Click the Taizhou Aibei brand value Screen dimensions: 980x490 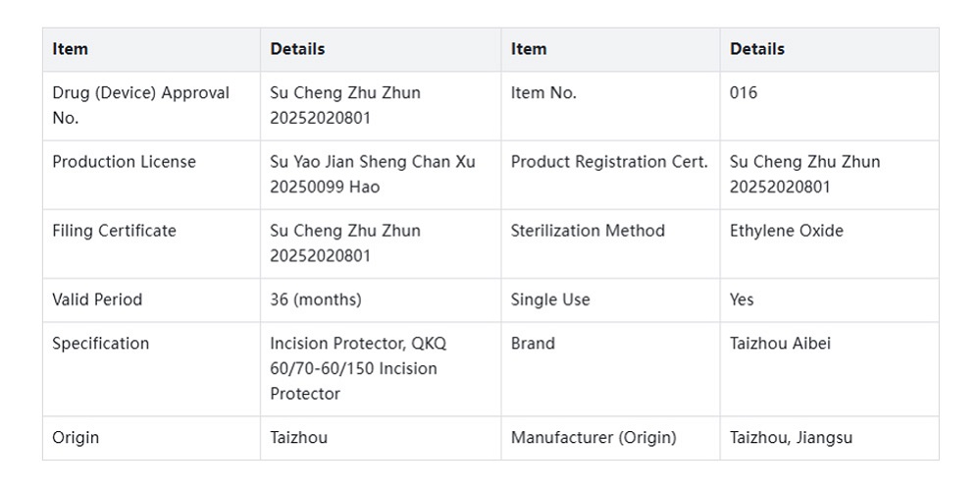tap(780, 344)
